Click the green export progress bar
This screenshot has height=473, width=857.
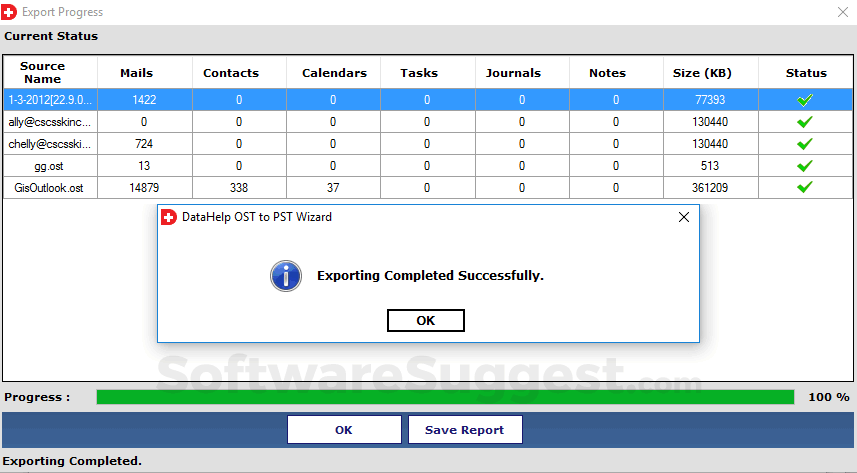pos(445,397)
